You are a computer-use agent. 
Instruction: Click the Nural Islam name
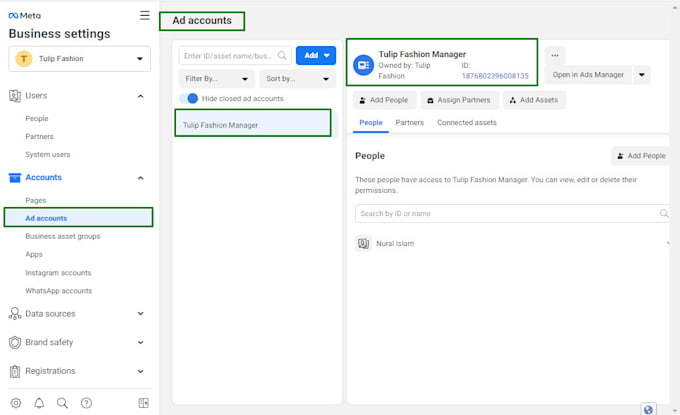point(395,244)
